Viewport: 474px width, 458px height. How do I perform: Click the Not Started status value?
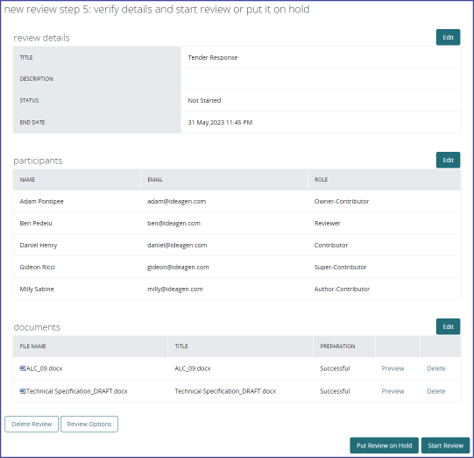tap(204, 100)
